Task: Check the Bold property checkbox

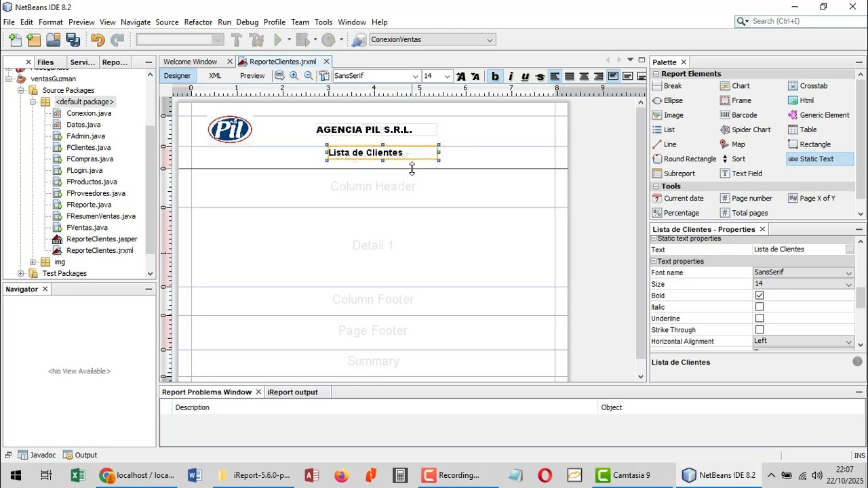Action: [759, 296]
